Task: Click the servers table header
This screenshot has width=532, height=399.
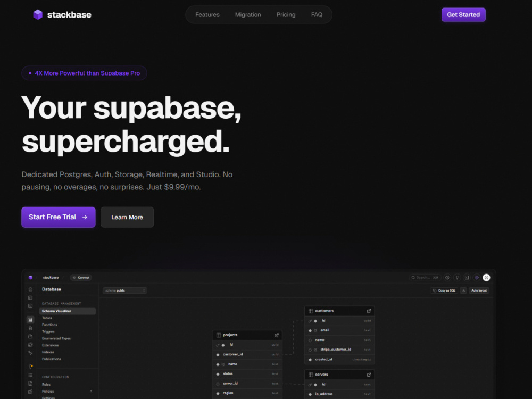Action: click(x=339, y=375)
